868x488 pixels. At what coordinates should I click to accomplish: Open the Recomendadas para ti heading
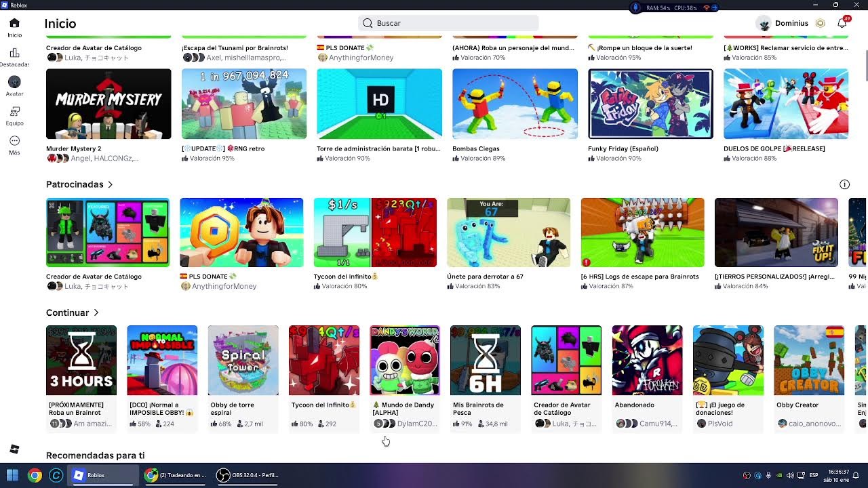[95, 455]
